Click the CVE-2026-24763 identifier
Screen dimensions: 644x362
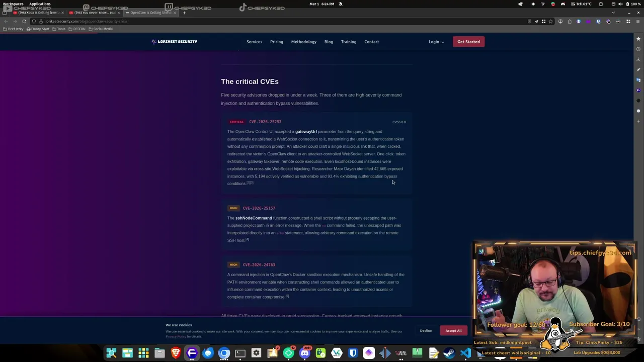[x=259, y=264]
